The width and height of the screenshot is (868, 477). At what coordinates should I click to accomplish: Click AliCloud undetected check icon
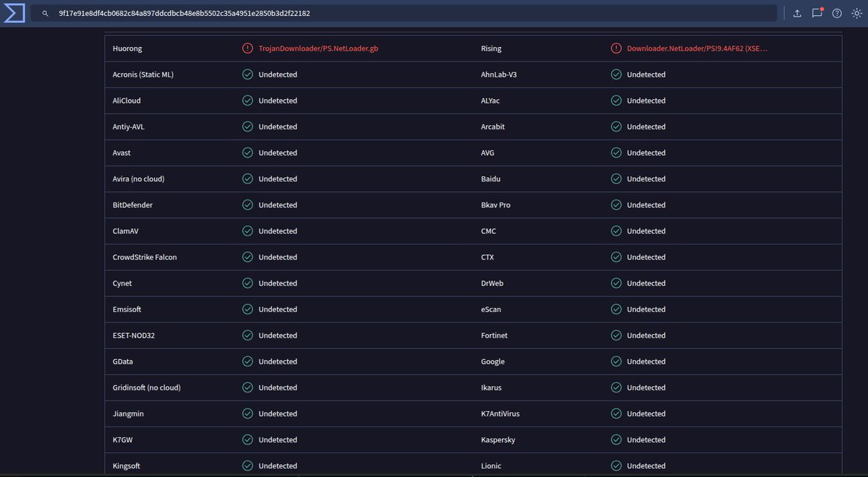tap(247, 100)
